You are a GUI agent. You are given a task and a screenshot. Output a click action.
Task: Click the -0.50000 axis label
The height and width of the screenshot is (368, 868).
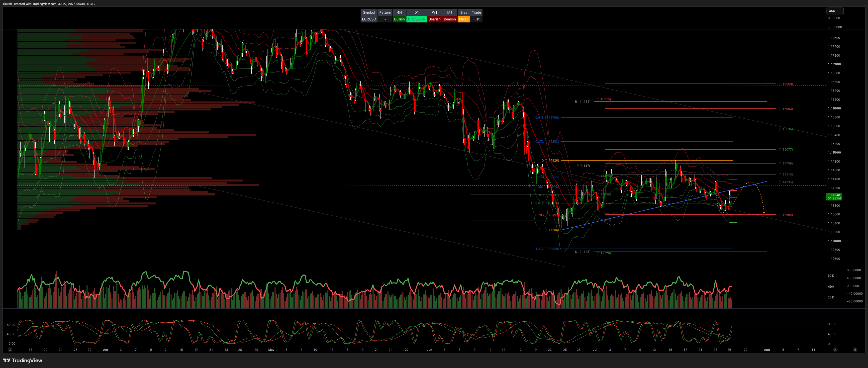coord(835,27)
